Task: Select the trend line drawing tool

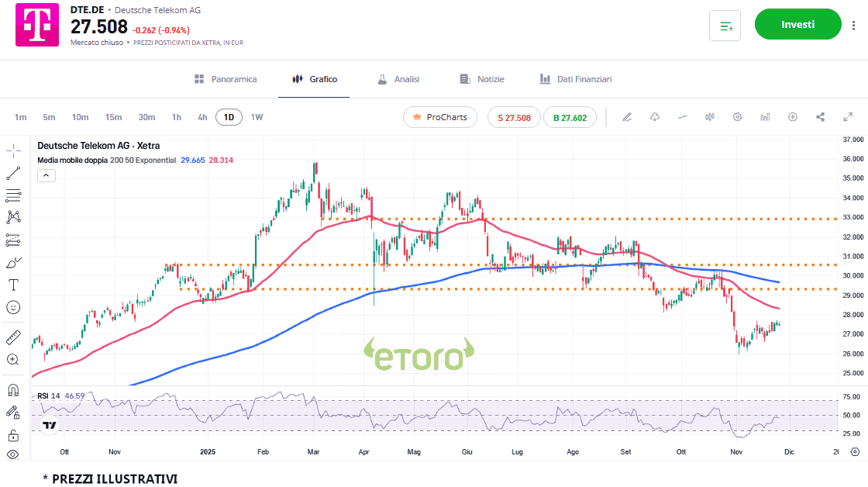Action: pos(13,173)
